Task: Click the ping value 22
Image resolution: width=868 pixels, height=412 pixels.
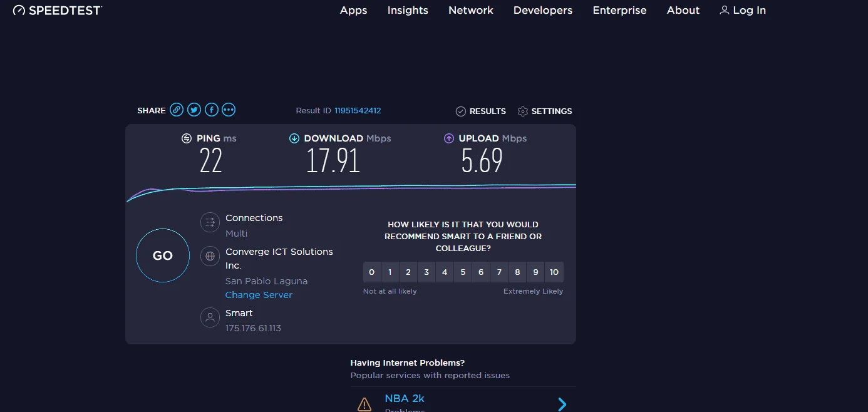Action: tap(211, 161)
